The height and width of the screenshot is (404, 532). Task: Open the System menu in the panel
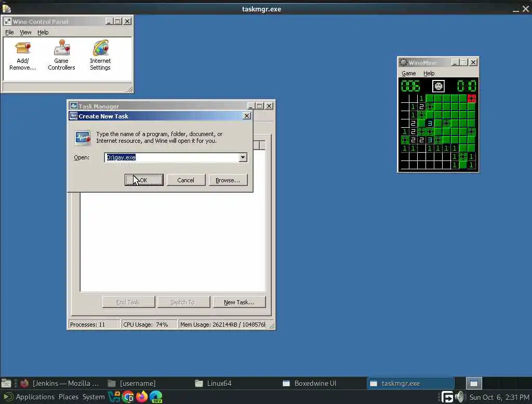[x=94, y=397]
